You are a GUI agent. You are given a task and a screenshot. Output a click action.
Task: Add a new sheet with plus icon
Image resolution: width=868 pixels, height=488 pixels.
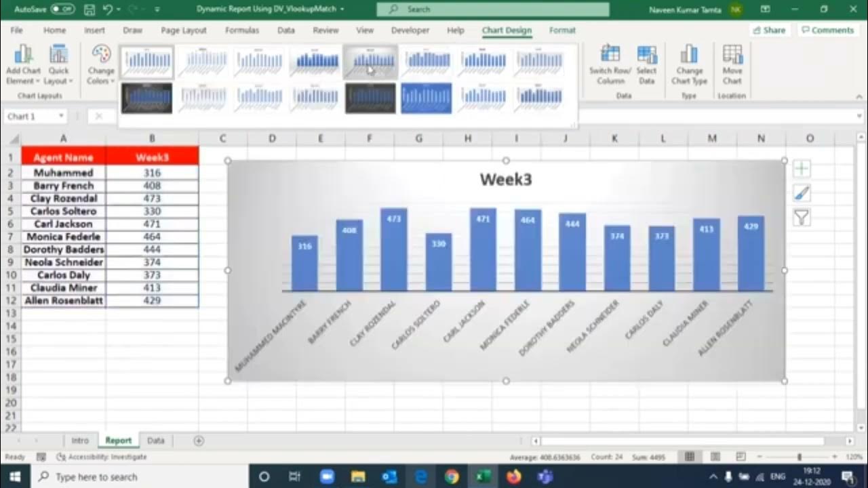199,441
